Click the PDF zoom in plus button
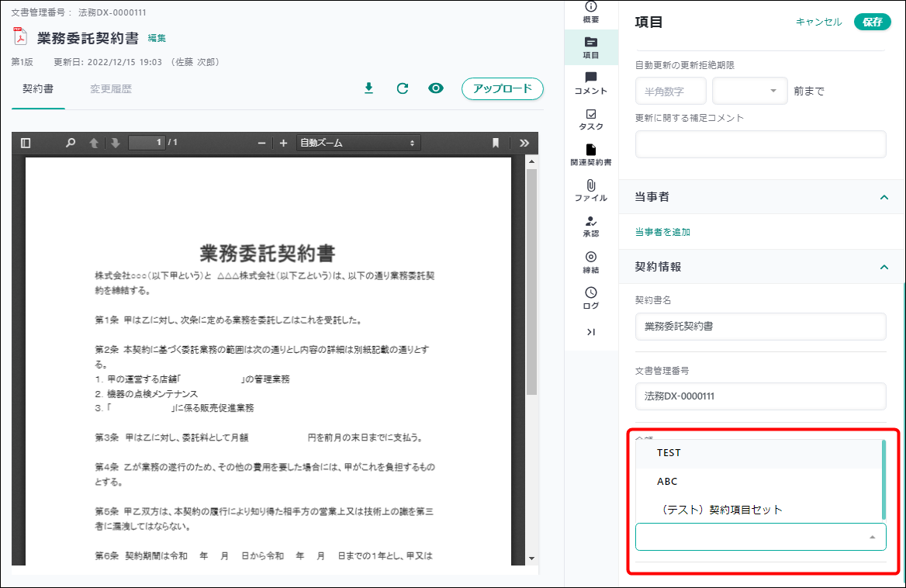 [283, 143]
